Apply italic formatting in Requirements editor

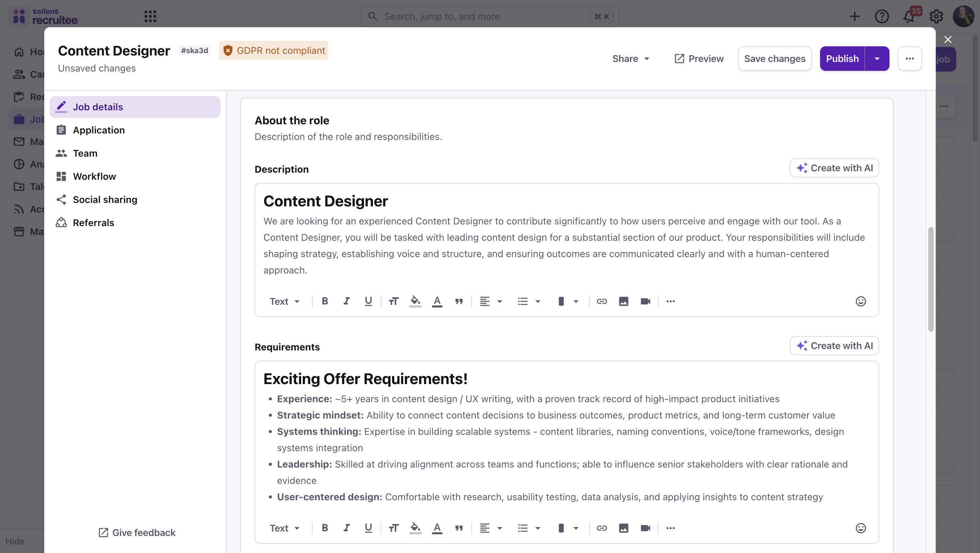[x=346, y=528]
